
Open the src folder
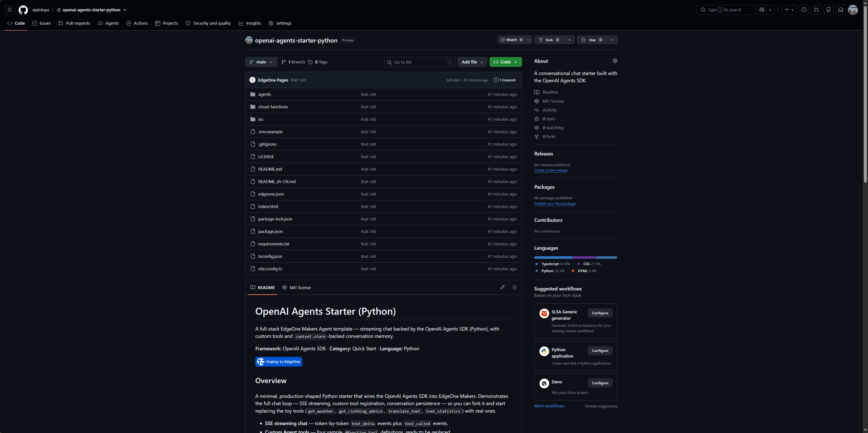point(261,119)
